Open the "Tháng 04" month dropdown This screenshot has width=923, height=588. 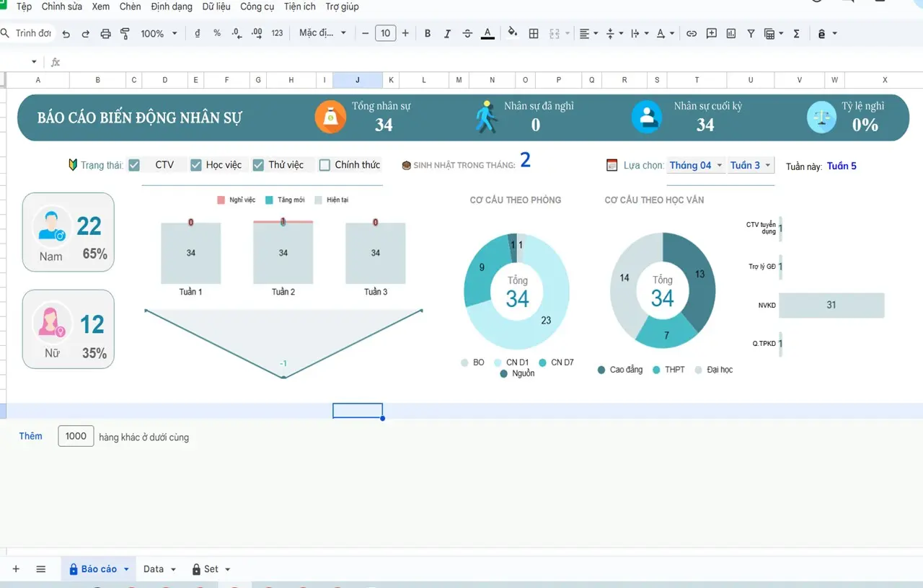[x=696, y=165]
